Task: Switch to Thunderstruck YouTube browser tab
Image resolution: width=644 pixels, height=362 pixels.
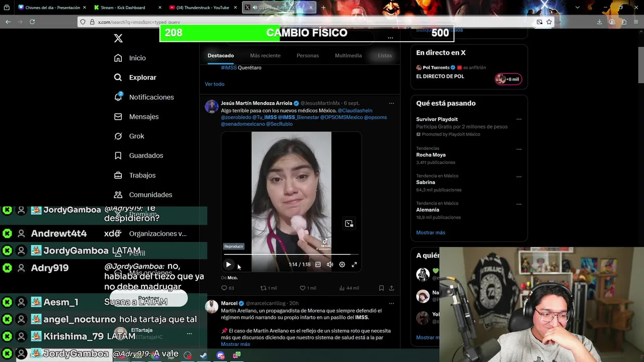Action: [202, 8]
